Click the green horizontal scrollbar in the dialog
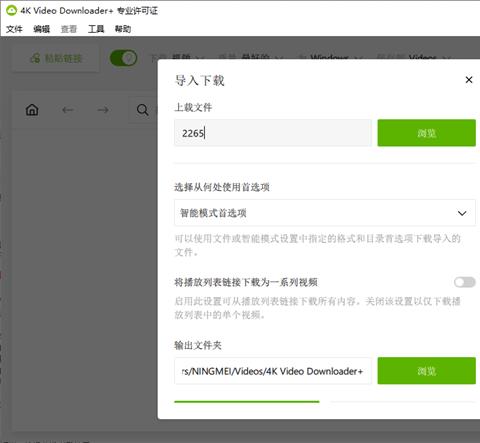The height and width of the screenshot is (443, 480). pos(247,402)
